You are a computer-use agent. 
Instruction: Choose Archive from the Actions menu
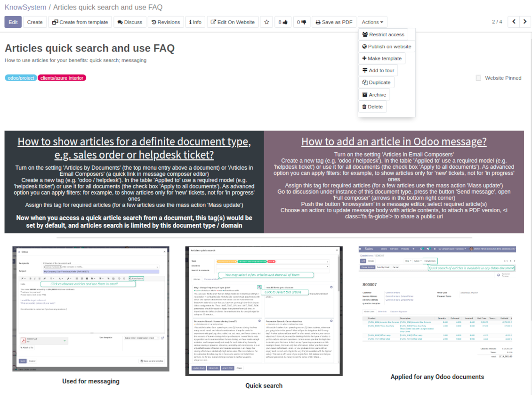coord(374,95)
